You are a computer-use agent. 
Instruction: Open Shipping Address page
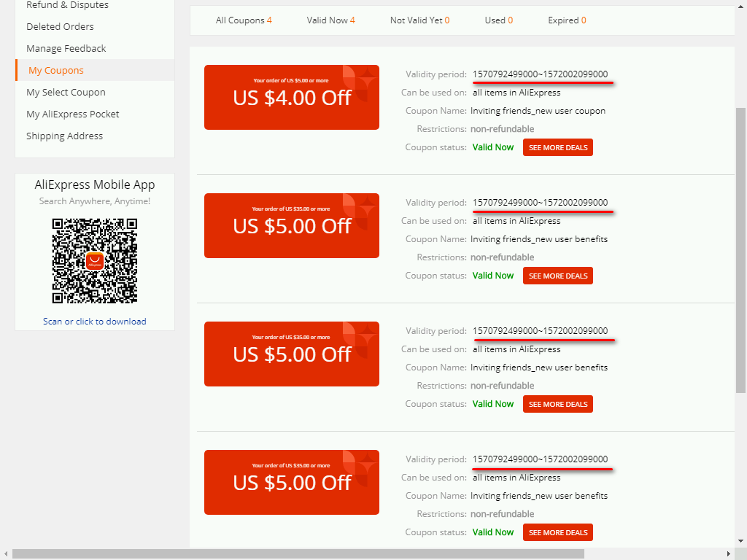tap(64, 136)
